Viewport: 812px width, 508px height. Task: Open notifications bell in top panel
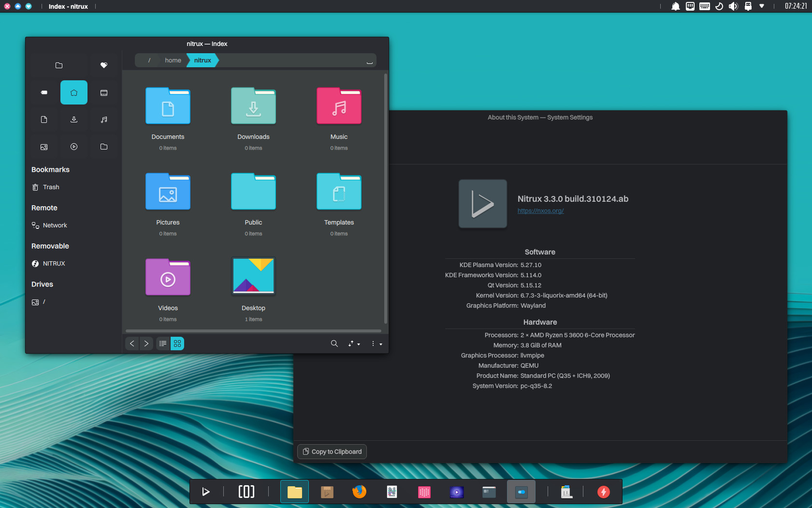(676, 6)
